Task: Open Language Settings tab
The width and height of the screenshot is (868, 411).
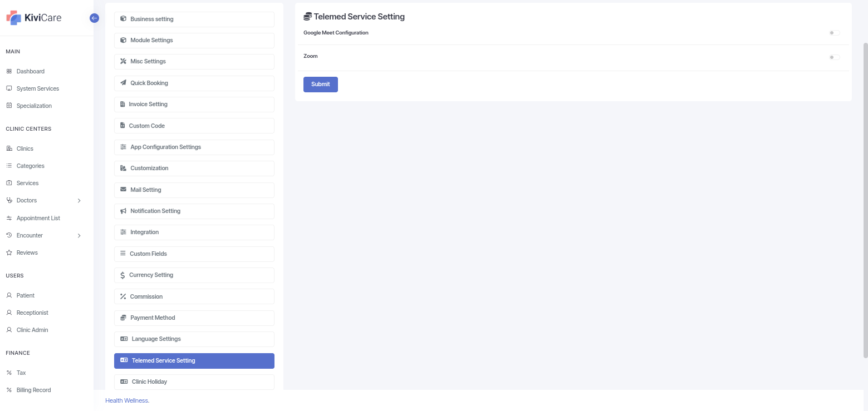Action: pyautogui.click(x=194, y=339)
